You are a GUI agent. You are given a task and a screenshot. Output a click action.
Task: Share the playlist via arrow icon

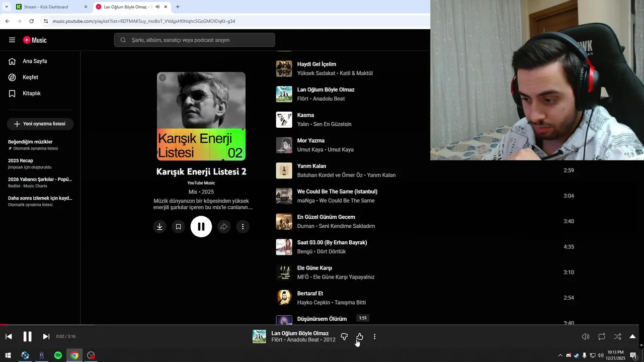[224, 227]
